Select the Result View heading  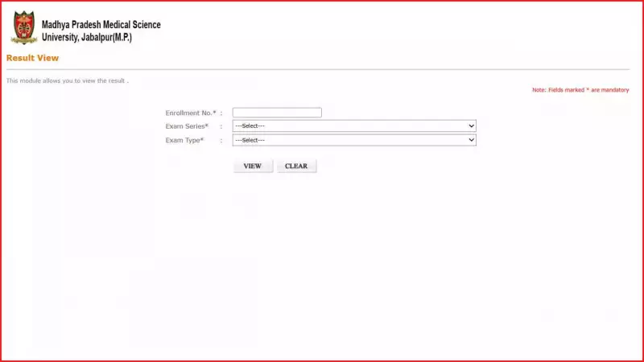32,58
